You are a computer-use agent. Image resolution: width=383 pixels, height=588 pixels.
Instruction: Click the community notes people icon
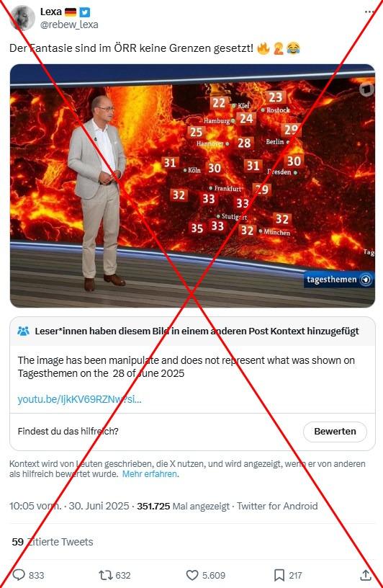23,331
